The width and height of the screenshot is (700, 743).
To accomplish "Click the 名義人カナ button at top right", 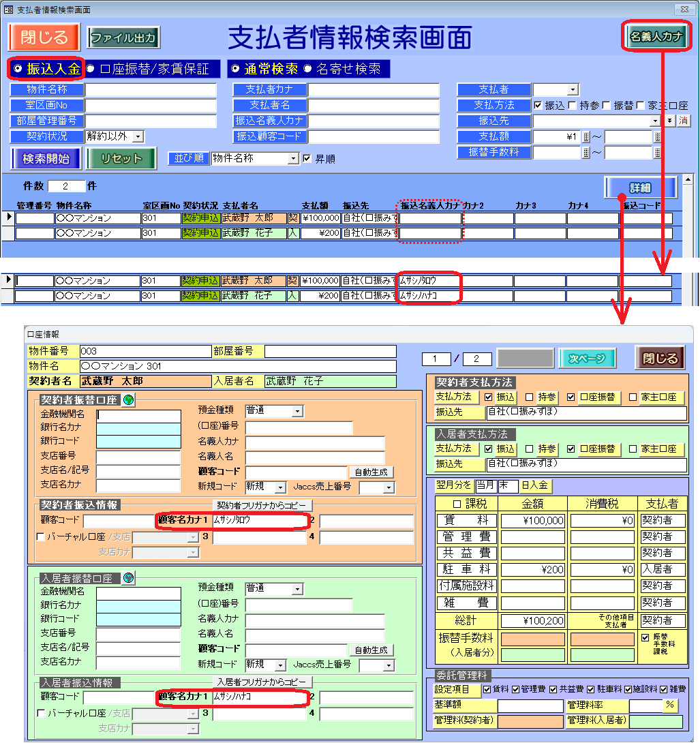I will tap(656, 37).
